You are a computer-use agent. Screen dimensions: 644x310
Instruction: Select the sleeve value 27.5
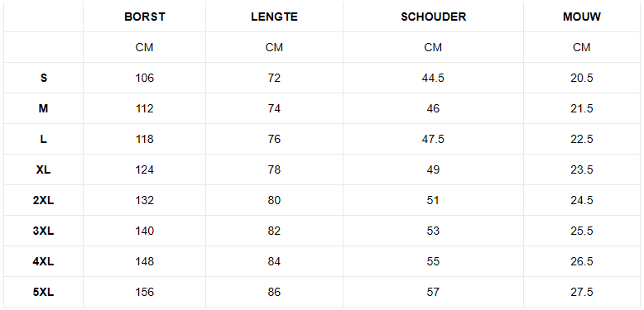point(582,292)
